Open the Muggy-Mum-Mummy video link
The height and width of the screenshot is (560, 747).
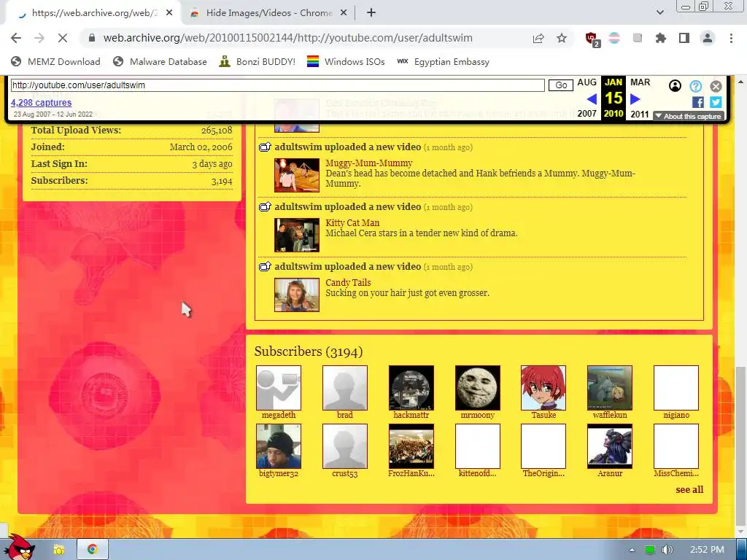[x=368, y=163]
